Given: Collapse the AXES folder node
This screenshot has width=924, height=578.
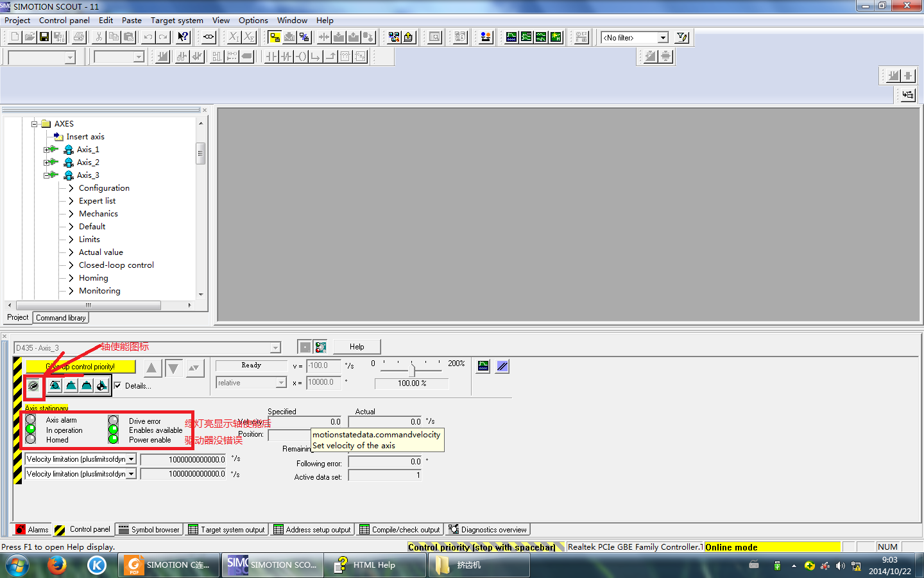Looking at the screenshot, I should 35,124.
